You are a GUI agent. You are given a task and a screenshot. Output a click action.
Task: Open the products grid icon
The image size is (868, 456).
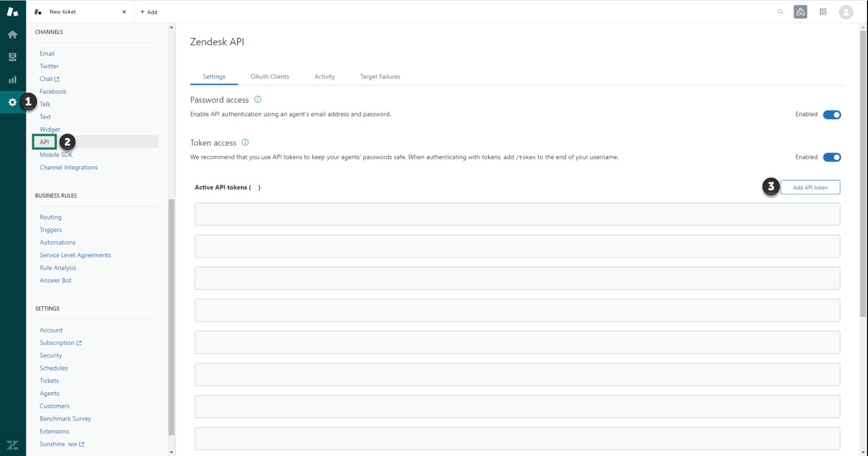[823, 12]
